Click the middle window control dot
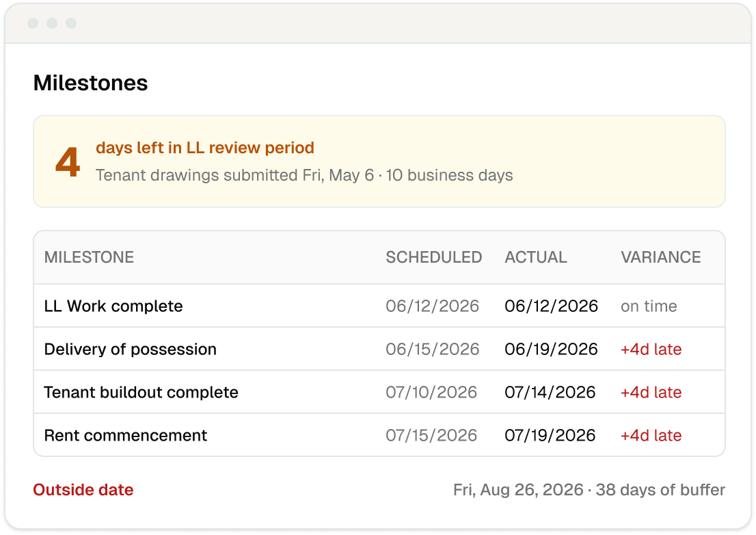Viewport: 756px width, 535px height. pos(52,23)
